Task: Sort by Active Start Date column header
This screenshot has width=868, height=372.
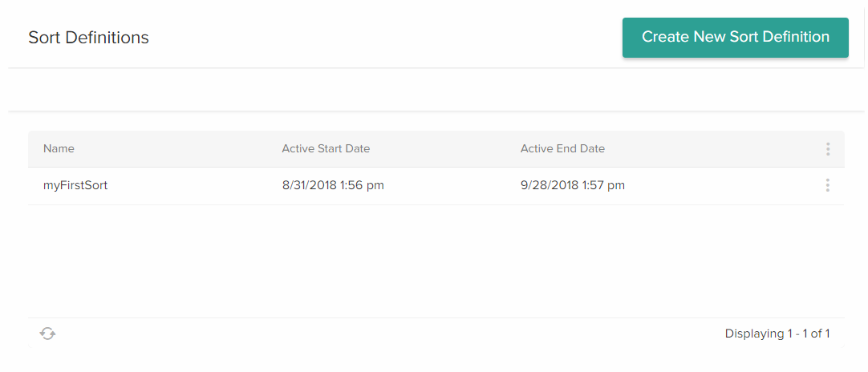Action: 326,149
